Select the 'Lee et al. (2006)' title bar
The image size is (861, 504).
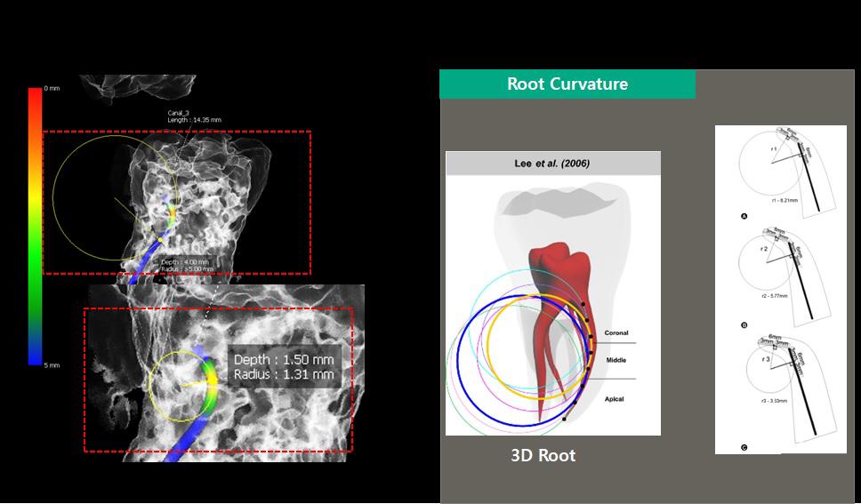tap(553, 164)
